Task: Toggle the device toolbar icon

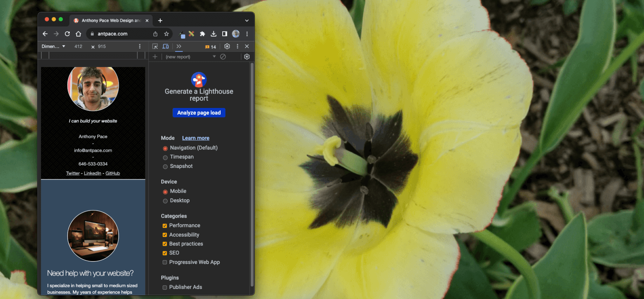Action: (166, 46)
